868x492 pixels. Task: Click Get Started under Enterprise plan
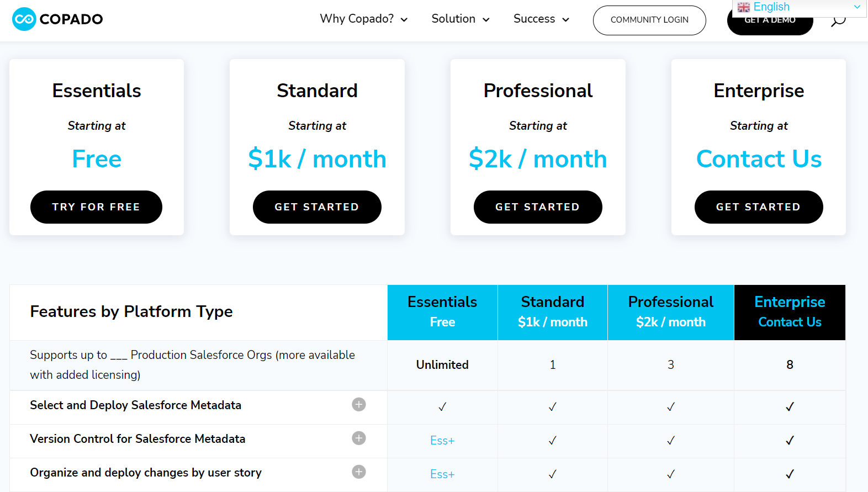coord(759,207)
